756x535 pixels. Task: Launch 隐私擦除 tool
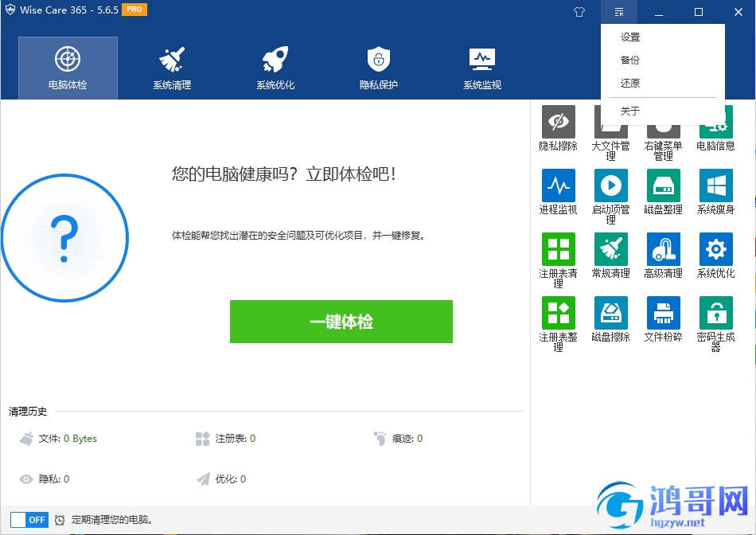coord(559,128)
